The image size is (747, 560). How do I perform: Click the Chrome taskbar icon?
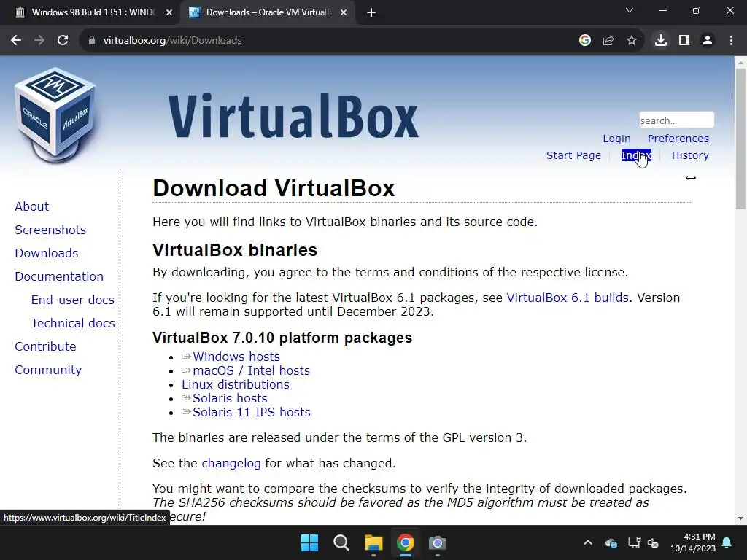point(406,542)
